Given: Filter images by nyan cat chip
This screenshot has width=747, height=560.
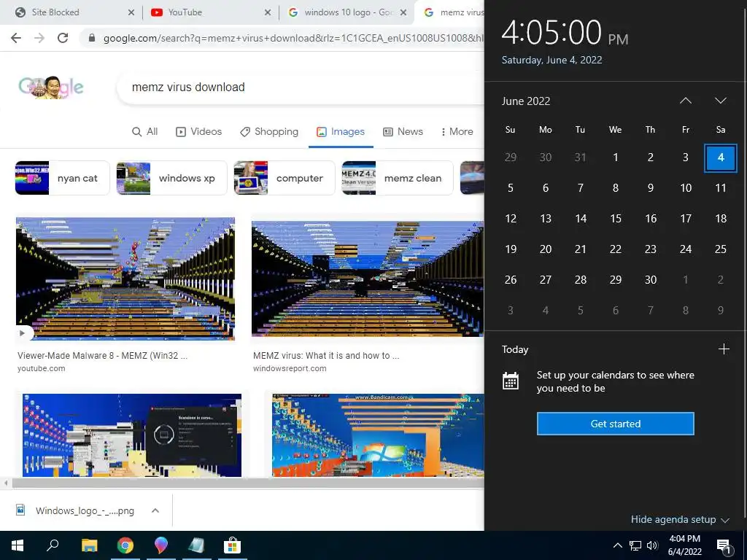Looking at the screenshot, I should 63,178.
